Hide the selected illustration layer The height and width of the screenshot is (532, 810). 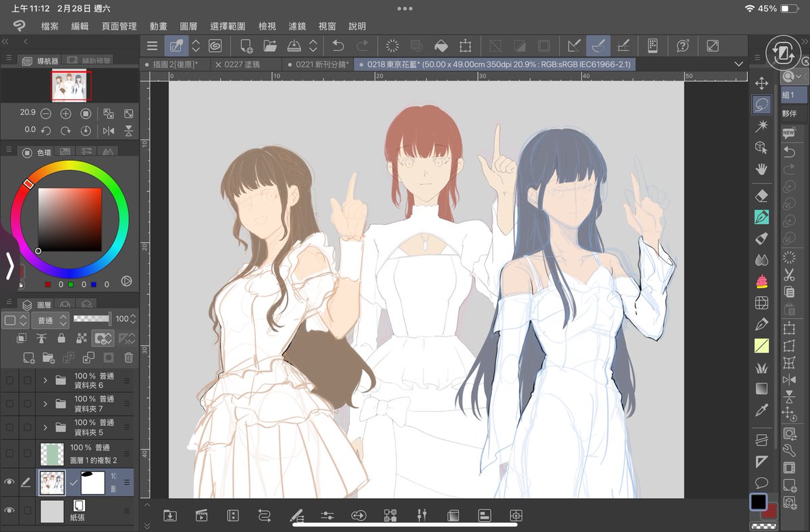click(x=9, y=482)
